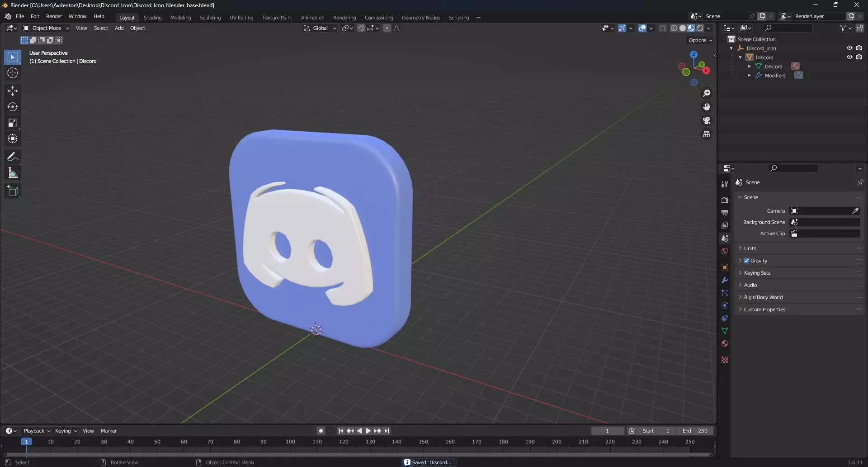
Task: Select the Add Cube tool
Action: 13,191
